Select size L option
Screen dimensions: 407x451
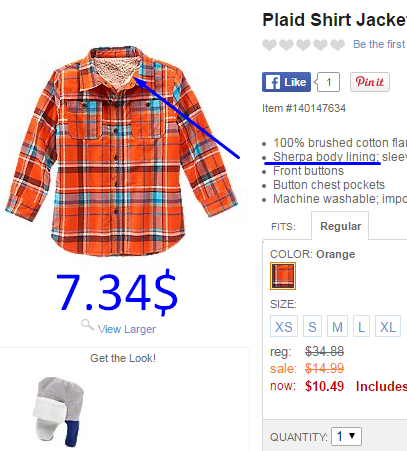361,326
